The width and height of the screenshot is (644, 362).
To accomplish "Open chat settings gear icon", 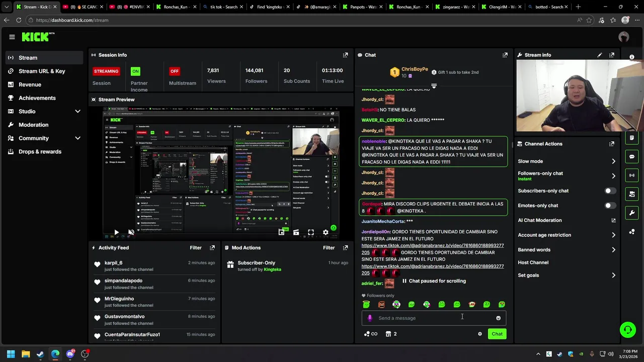I will pyautogui.click(x=479, y=334).
